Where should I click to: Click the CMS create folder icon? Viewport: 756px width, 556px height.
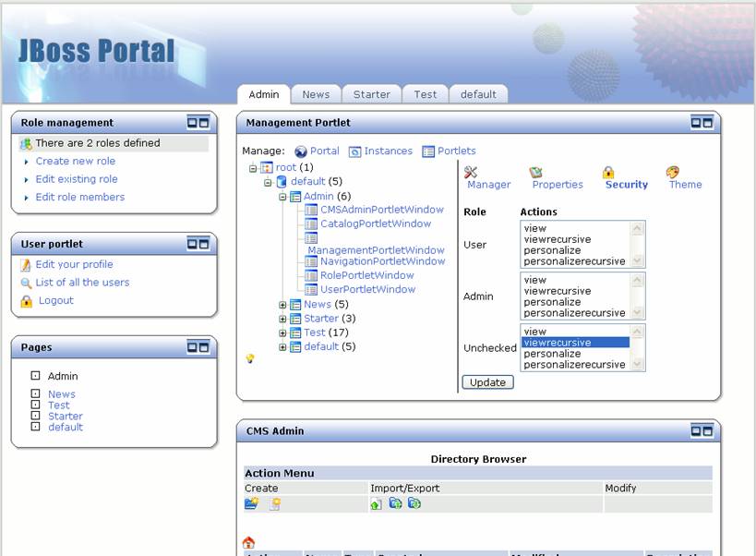(x=252, y=504)
